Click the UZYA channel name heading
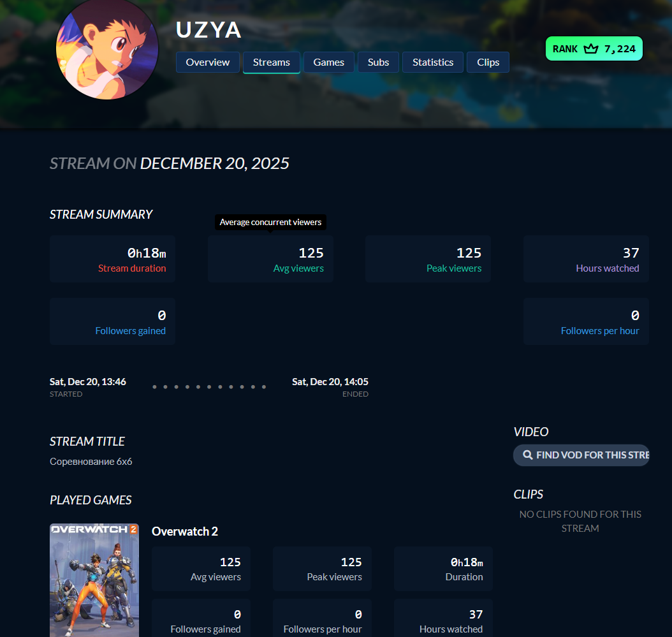The height and width of the screenshot is (637, 672). (x=208, y=30)
